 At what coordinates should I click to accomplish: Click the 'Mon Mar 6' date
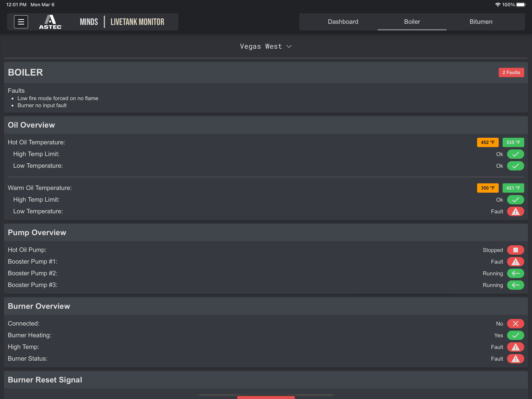pos(43,4)
